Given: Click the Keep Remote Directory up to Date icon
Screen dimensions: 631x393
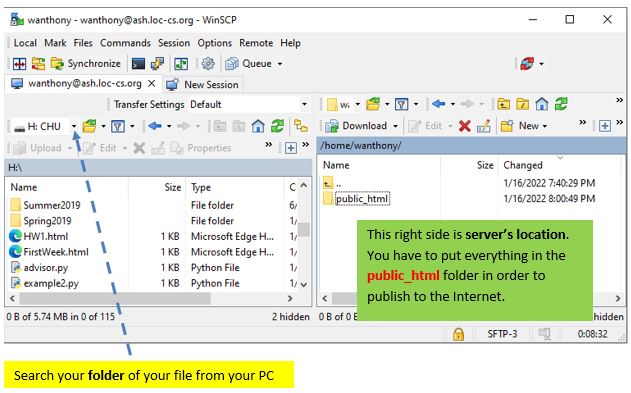Looking at the screenshot, I should [x=38, y=64].
